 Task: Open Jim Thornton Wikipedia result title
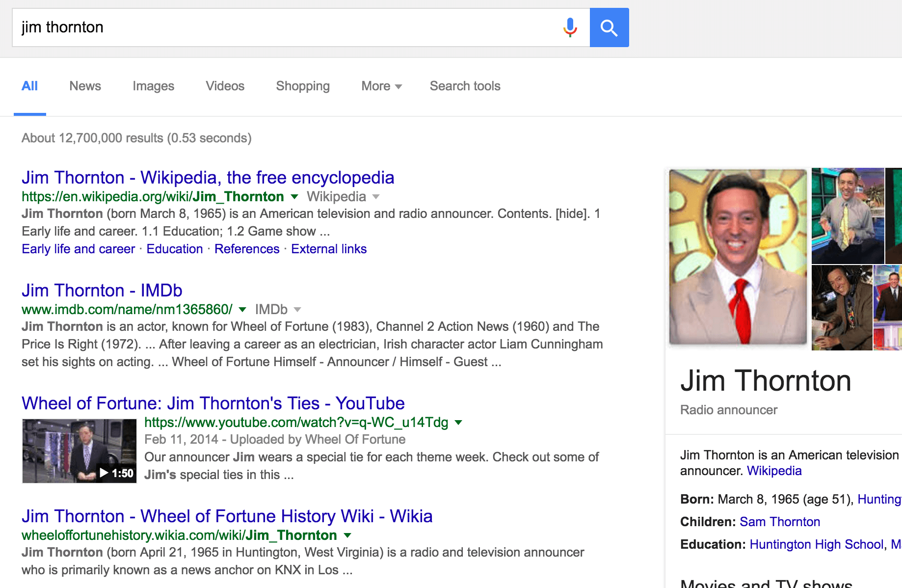(x=208, y=177)
